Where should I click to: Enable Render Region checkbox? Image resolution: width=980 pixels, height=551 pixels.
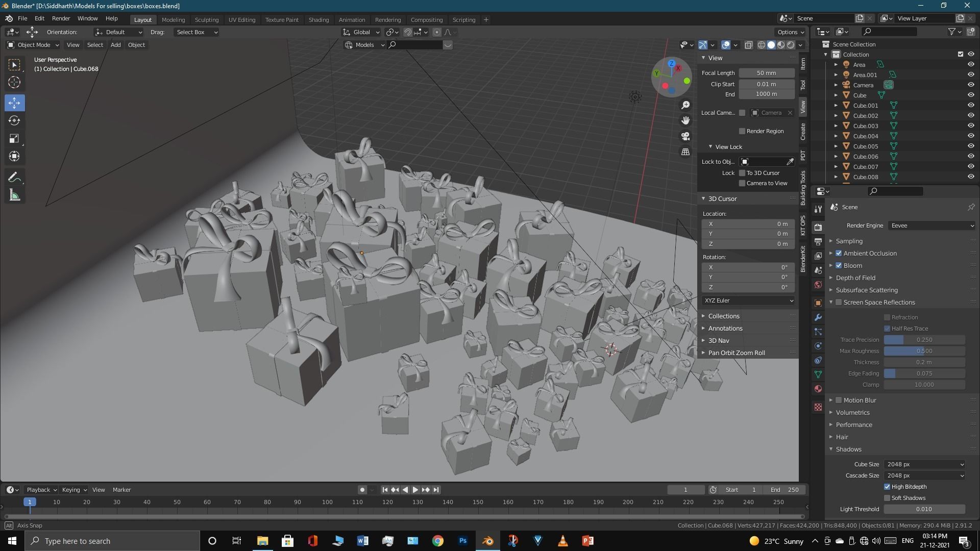[742, 132]
